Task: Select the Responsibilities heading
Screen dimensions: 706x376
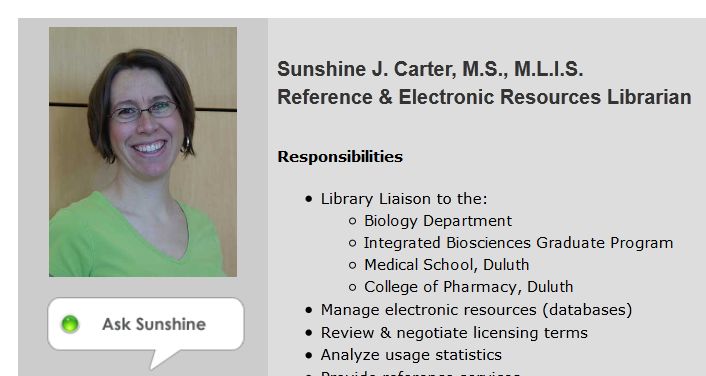Action: coord(340,157)
